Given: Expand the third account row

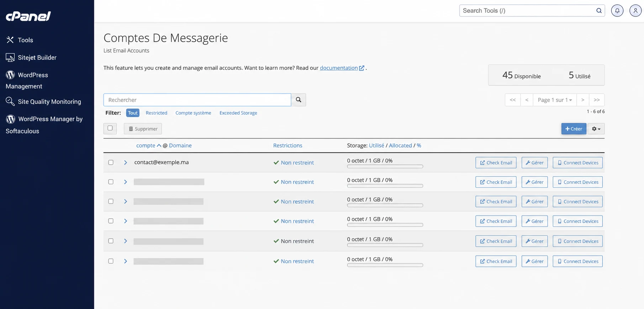Looking at the screenshot, I should (126, 202).
